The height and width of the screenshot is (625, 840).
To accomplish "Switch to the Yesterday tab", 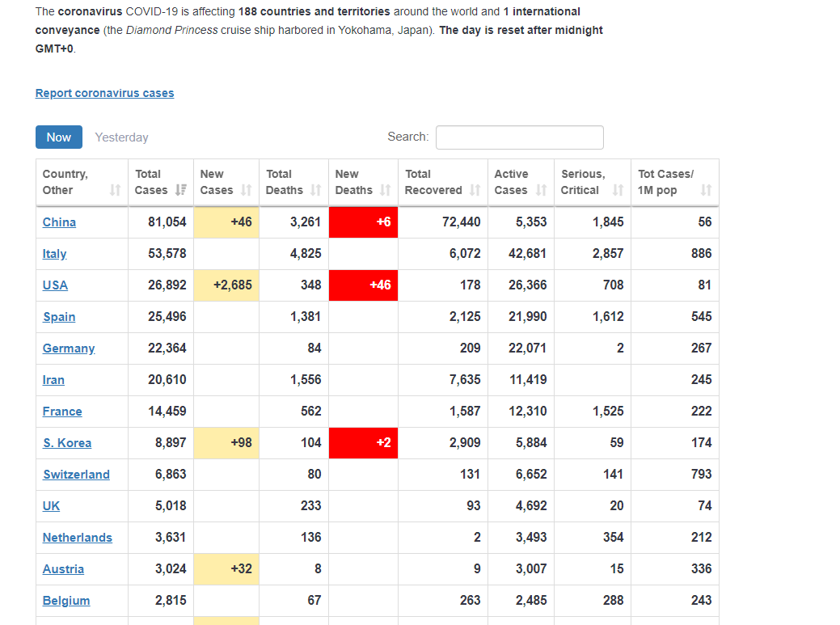I will [121, 137].
